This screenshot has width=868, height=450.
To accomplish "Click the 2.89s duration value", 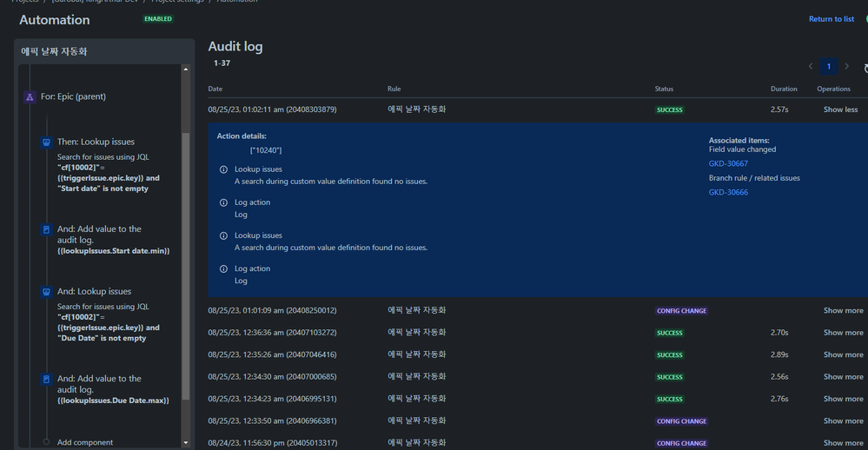I will coord(779,354).
